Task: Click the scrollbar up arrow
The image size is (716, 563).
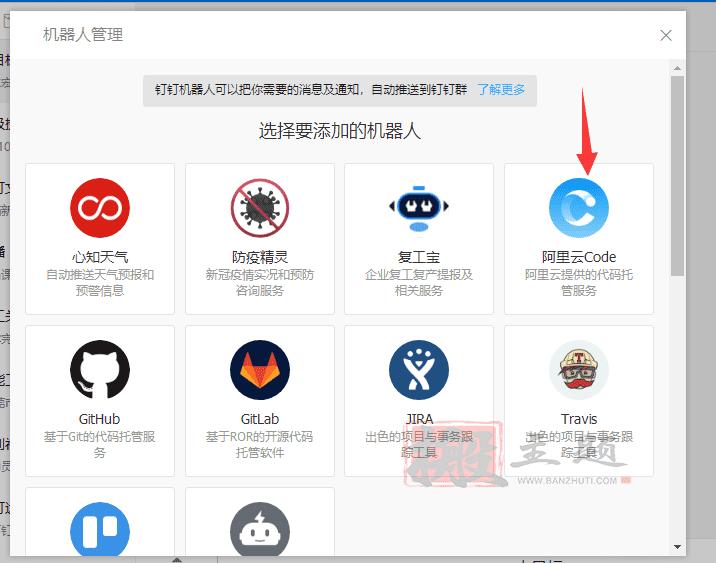Action: coord(677,68)
